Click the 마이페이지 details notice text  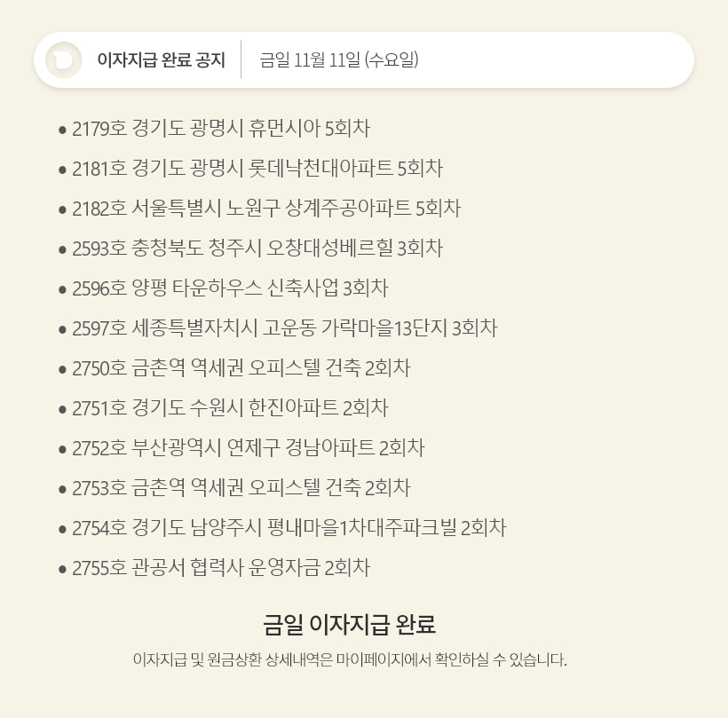(350, 659)
